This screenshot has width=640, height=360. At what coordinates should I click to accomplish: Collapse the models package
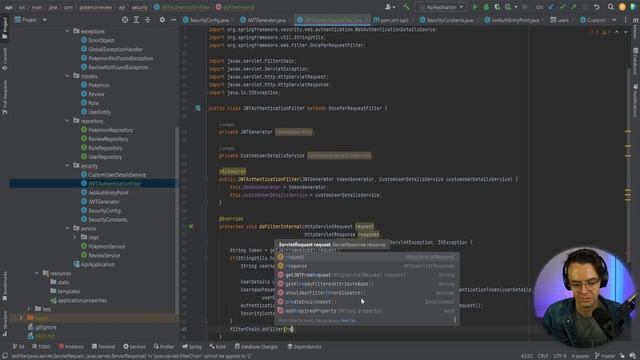pyautogui.click(x=67, y=76)
